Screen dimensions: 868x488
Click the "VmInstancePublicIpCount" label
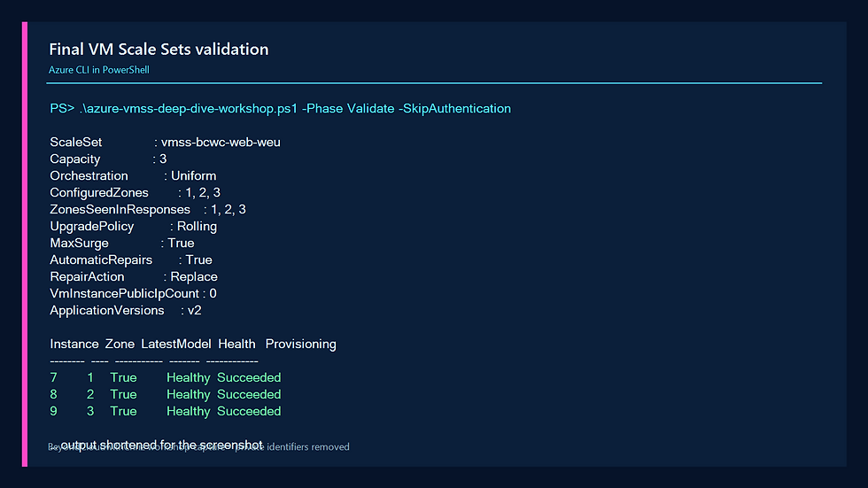[125, 294]
